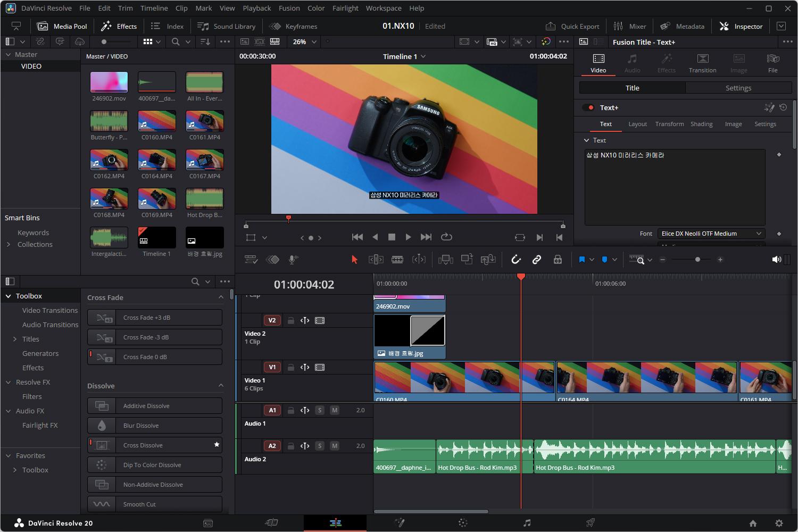Screen dimensions: 798x532
Task: Toggle the Loop playback icon
Action: 446,237
